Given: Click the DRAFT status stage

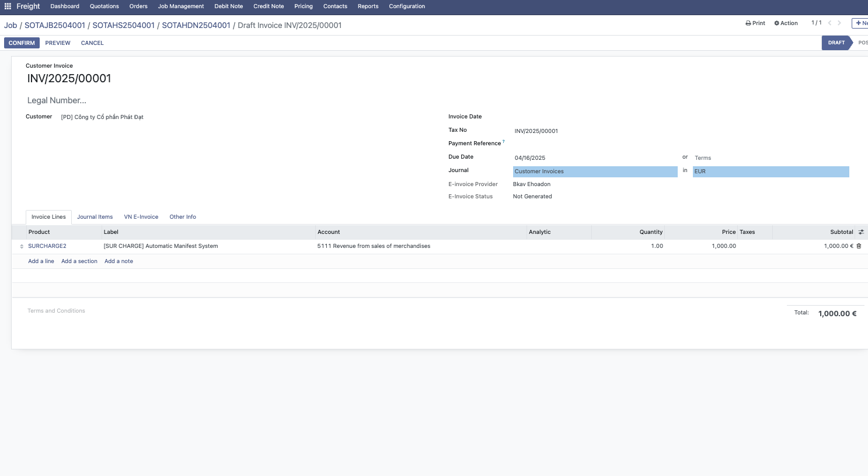Looking at the screenshot, I should (836, 43).
